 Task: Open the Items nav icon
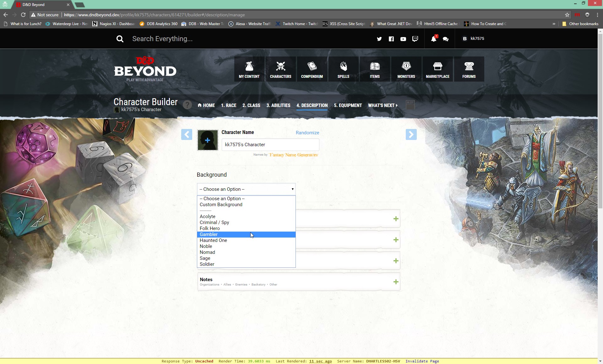[x=375, y=69]
